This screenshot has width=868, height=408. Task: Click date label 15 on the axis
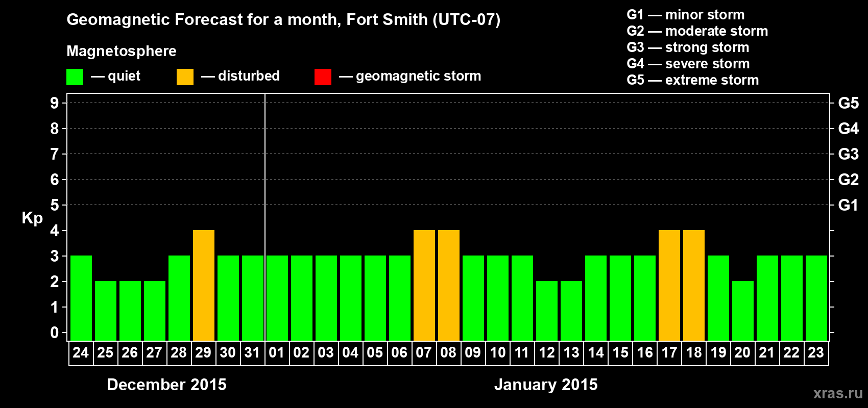620,353
